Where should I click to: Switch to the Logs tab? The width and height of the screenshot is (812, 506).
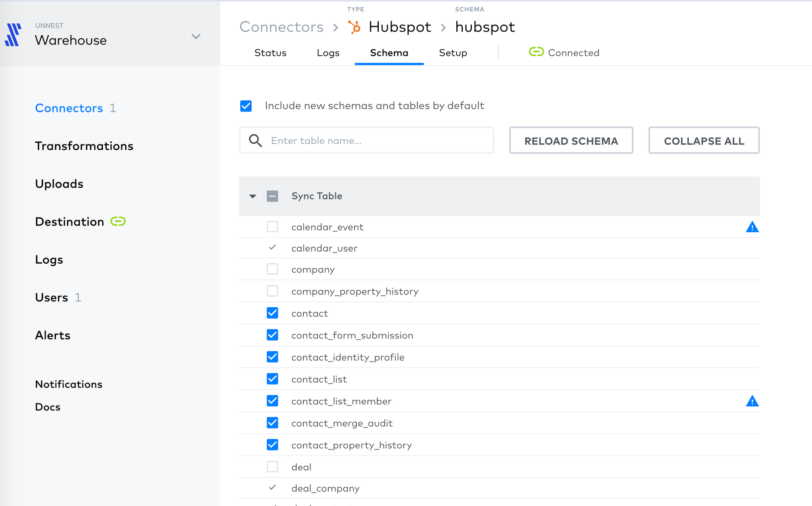pyautogui.click(x=328, y=53)
